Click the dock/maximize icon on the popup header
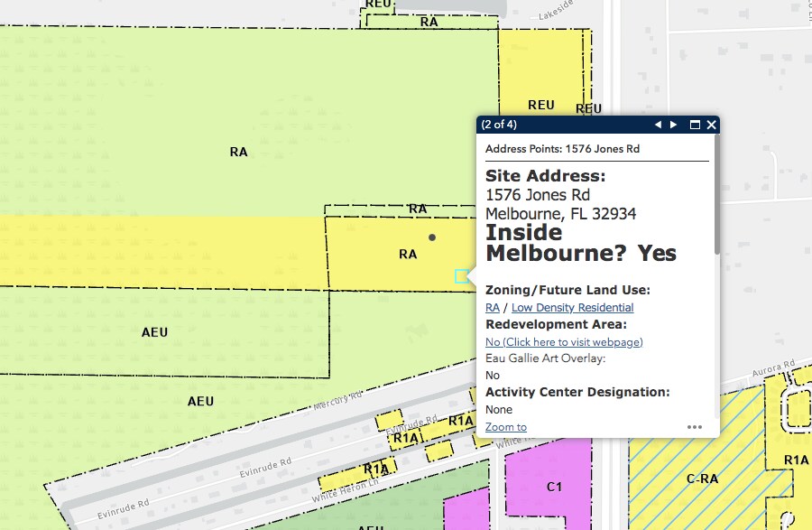 695,125
